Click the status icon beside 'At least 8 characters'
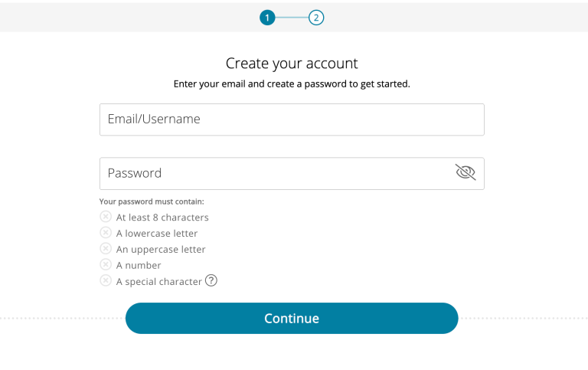588x370 pixels. 106,217
